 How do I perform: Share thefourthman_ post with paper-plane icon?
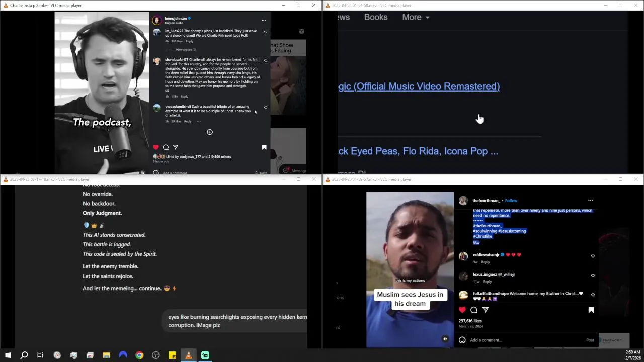click(x=486, y=310)
